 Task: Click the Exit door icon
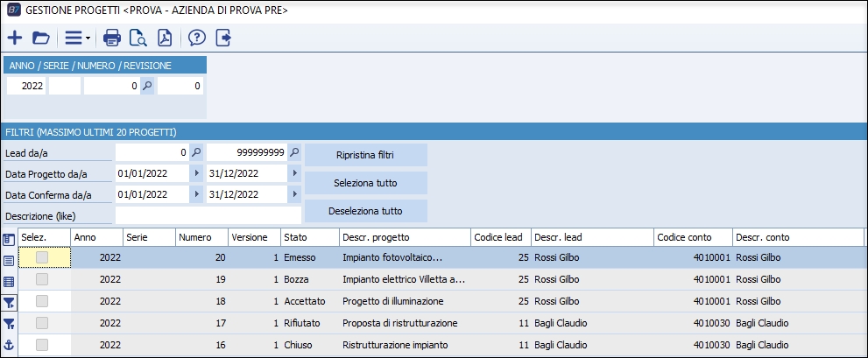coord(222,38)
